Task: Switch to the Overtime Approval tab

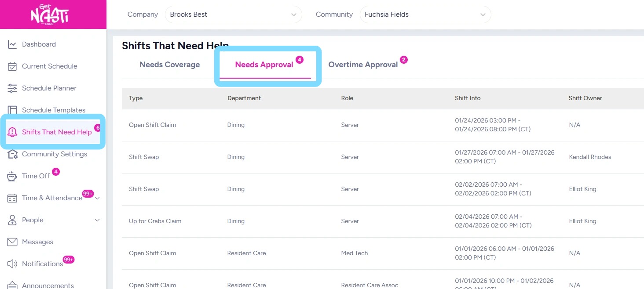Action: 363,65
